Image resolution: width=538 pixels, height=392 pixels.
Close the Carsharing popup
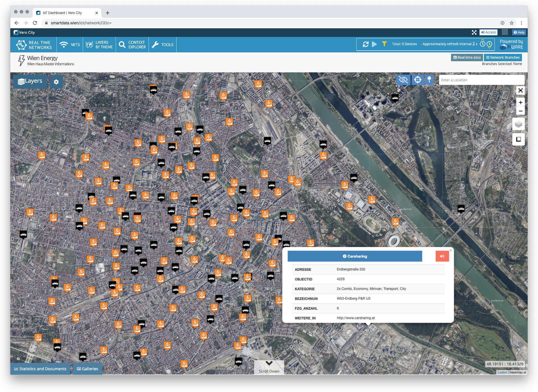point(451,250)
